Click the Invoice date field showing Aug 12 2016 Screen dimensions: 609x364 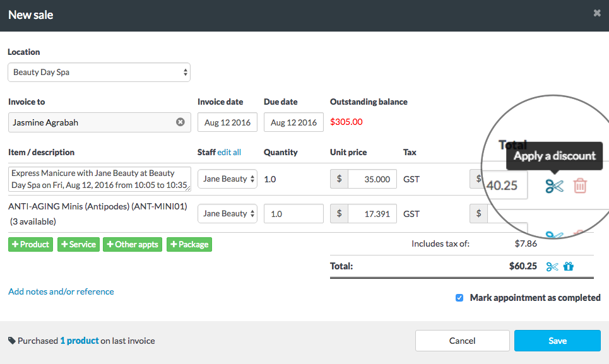(227, 122)
